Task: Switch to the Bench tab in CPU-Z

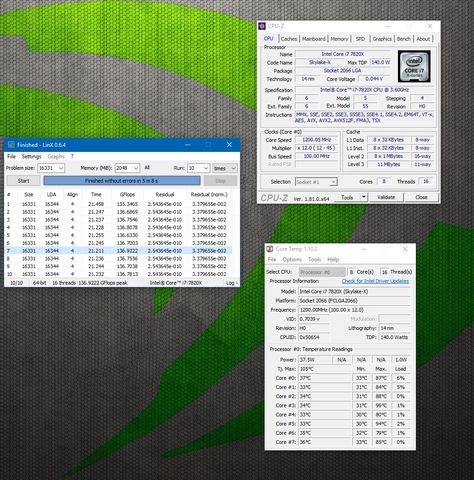Action: [404, 39]
